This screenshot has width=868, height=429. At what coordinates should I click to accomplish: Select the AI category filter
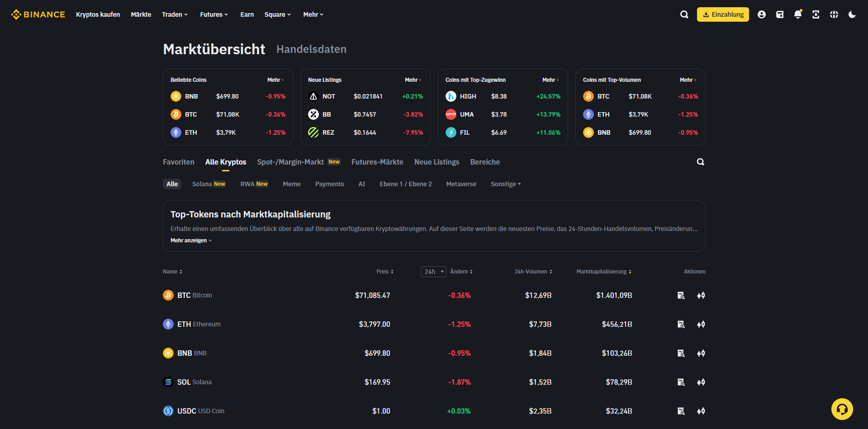tap(362, 184)
